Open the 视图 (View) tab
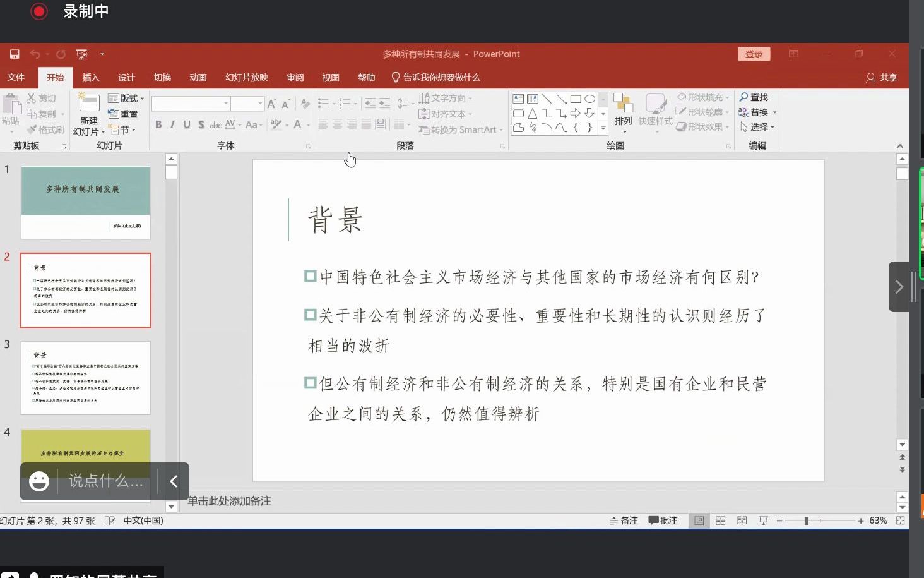The height and width of the screenshot is (578, 924). point(331,78)
